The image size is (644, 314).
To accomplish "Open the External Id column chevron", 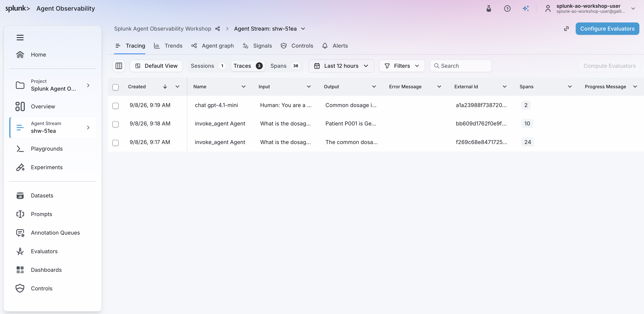I will click(504, 87).
